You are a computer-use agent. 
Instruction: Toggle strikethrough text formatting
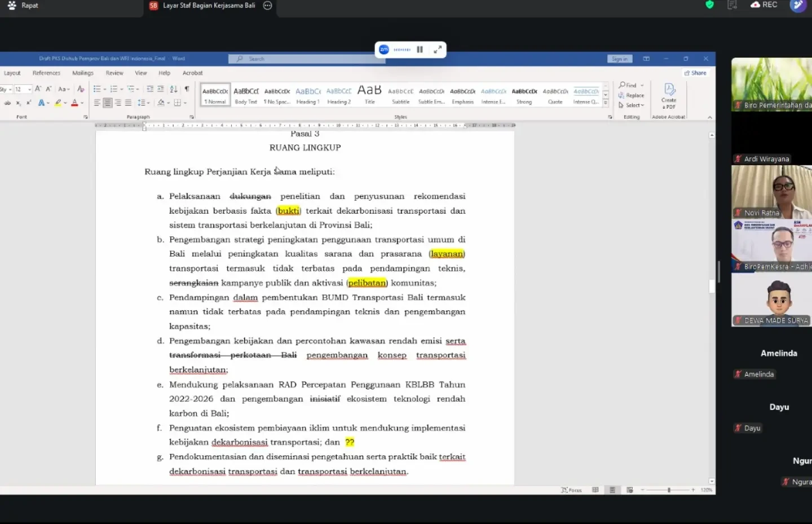tap(7, 103)
